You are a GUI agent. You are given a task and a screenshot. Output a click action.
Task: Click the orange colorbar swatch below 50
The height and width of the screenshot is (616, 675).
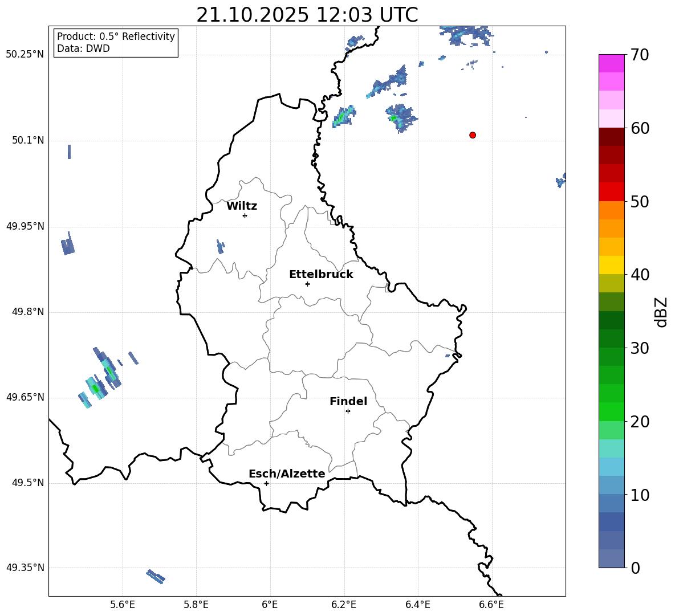click(611, 210)
